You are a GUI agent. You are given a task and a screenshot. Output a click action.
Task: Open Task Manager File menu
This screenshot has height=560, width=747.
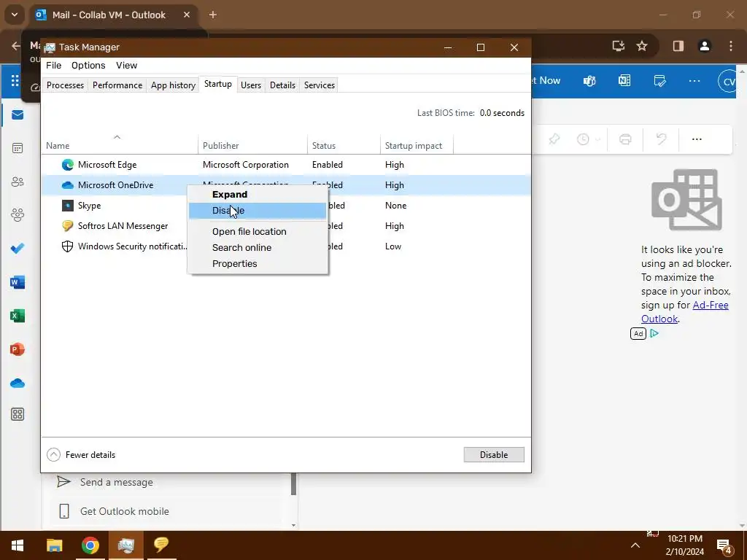point(54,65)
